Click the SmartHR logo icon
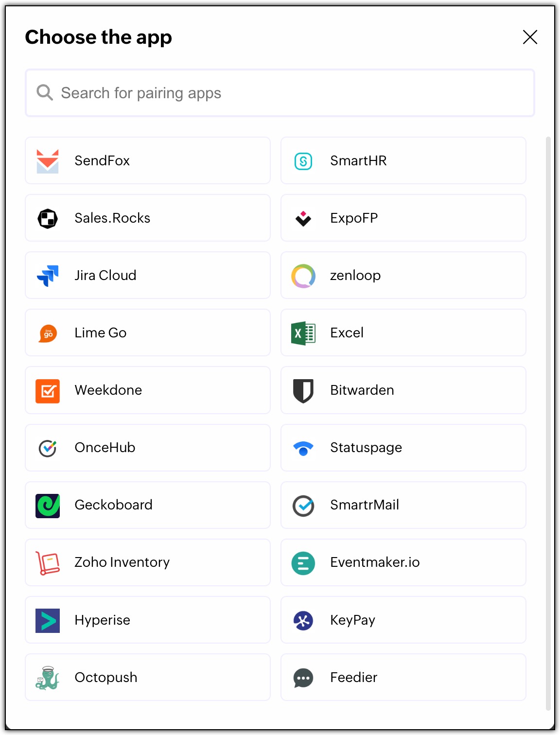 click(303, 161)
